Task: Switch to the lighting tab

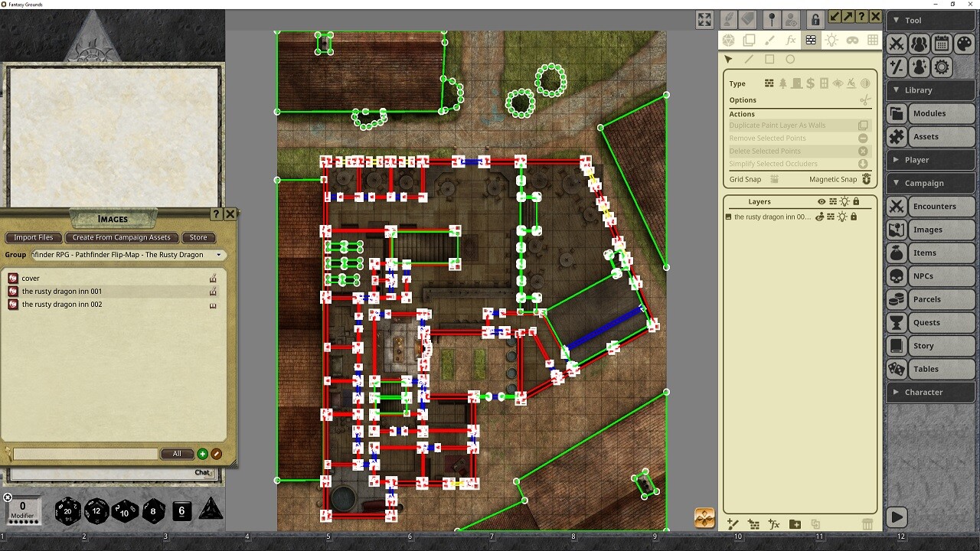Action: (831, 41)
